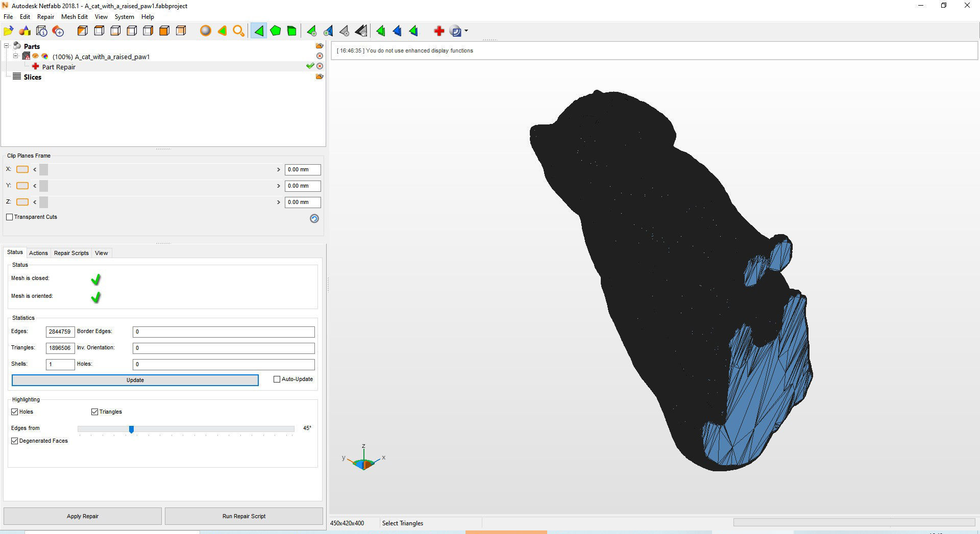Toggle visibility eye of the cat part
Viewport: 980px width, 534px height.
(36, 56)
